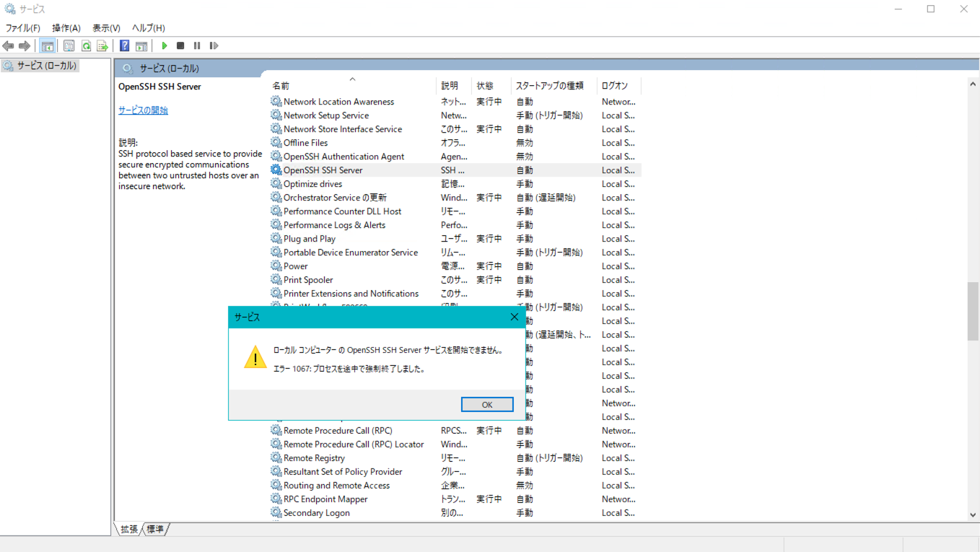Open the 操作(A) menu

[x=66, y=28]
